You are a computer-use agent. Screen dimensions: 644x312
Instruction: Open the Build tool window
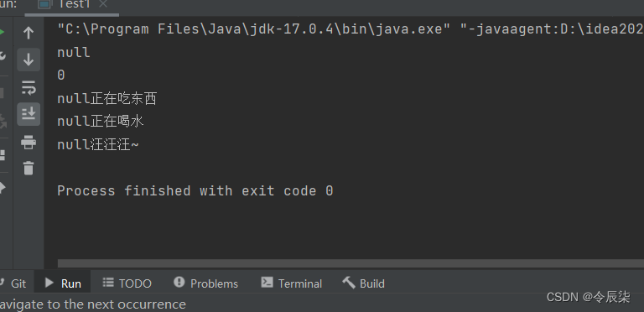(x=363, y=283)
